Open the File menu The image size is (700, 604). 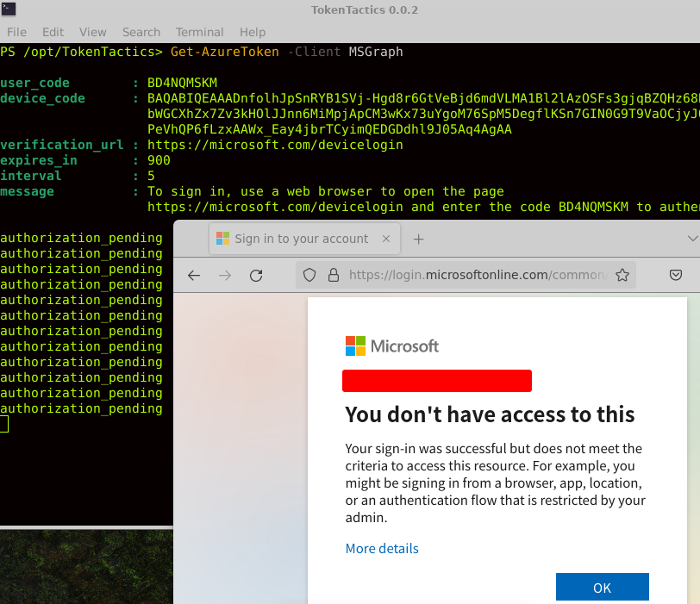coord(16,32)
